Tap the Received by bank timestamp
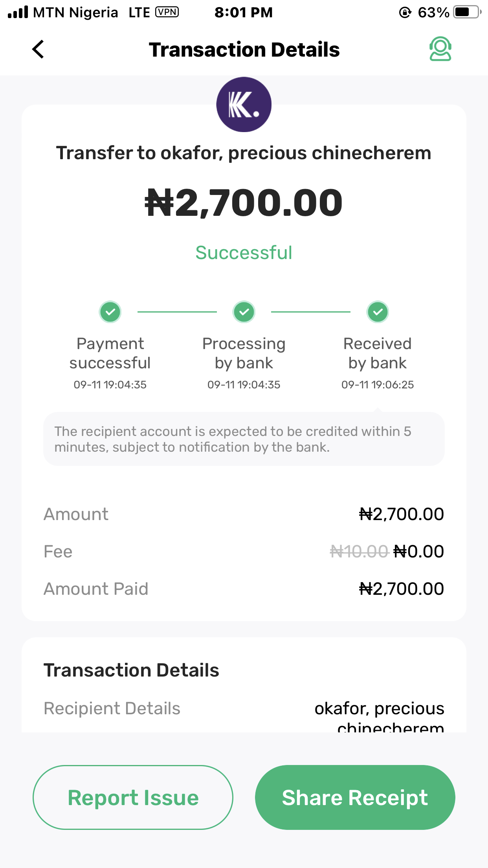This screenshot has height=868, width=488. coord(378,384)
